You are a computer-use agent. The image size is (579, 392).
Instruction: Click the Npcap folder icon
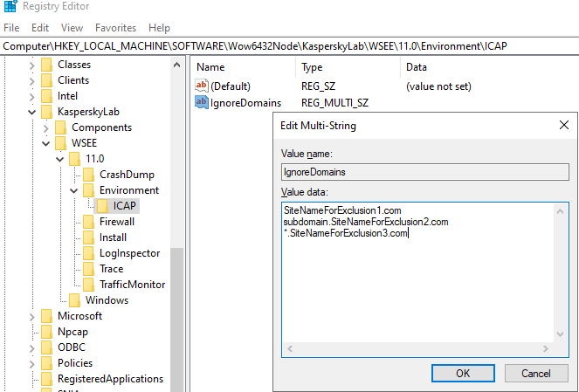pos(46,332)
